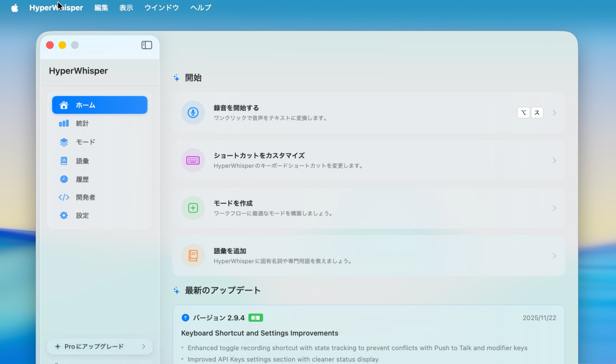
Task: Open the Home (ホーム) sidebar item
Action: pos(100,105)
